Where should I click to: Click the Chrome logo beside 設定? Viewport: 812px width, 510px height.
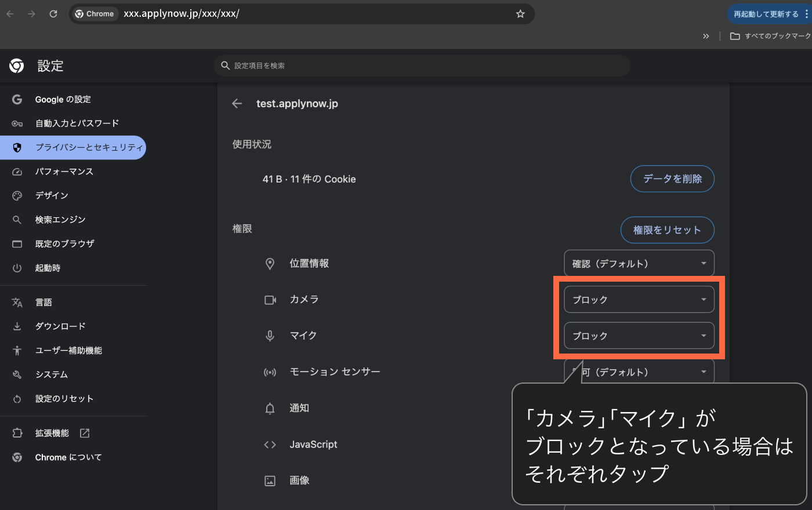pyautogui.click(x=17, y=66)
